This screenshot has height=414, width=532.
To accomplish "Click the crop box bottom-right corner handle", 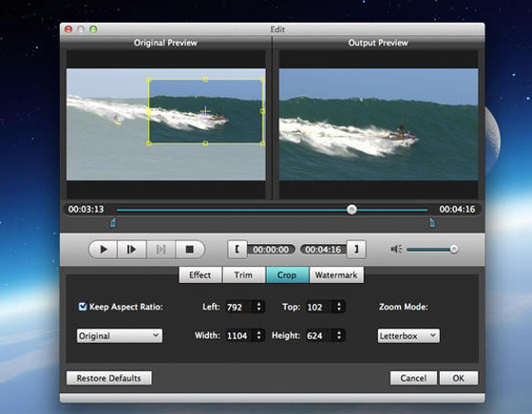I will (262, 143).
